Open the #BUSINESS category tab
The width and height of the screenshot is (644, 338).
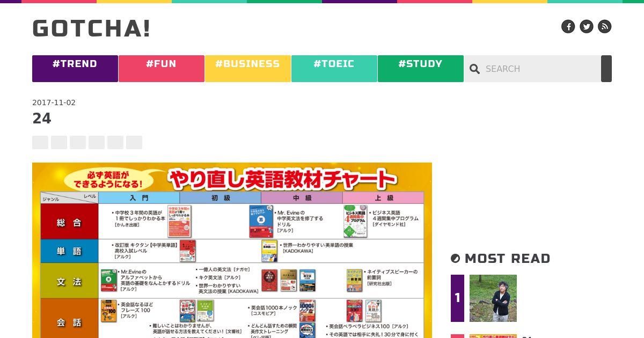pyautogui.click(x=248, y=69)
